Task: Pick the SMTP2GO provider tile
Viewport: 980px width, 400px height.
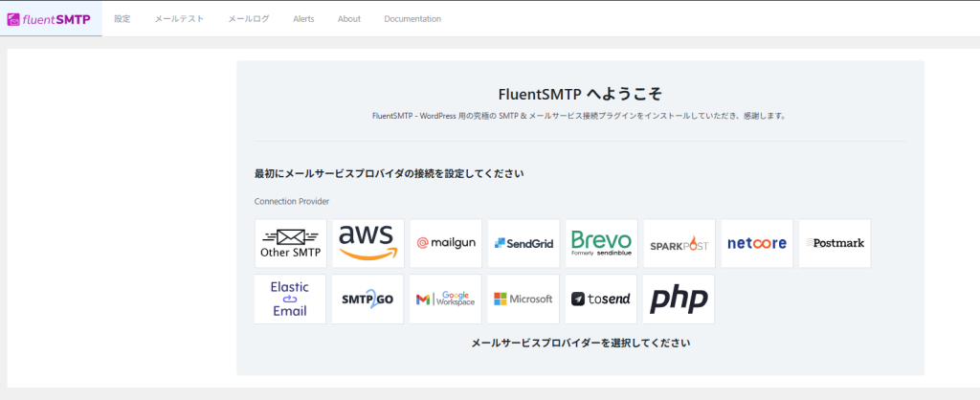Action: [x=367, y=299]
